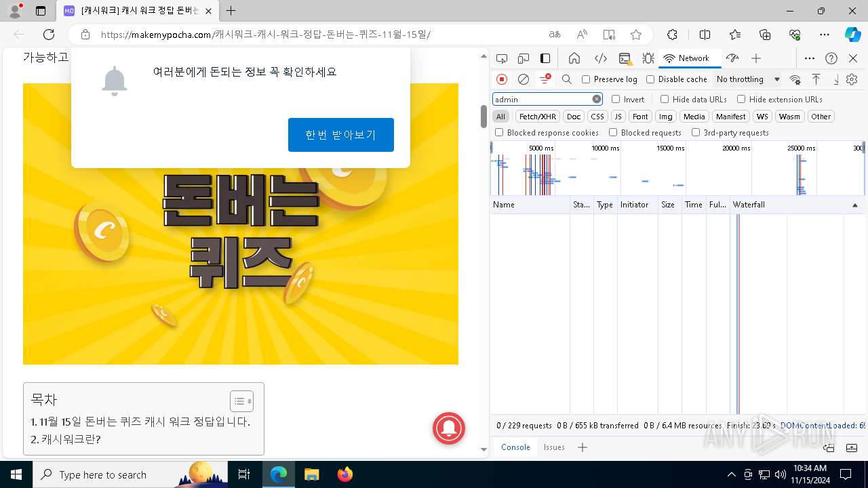Check Blocked requests option
The width and height of the screenshot is (868, 488).
613,133
